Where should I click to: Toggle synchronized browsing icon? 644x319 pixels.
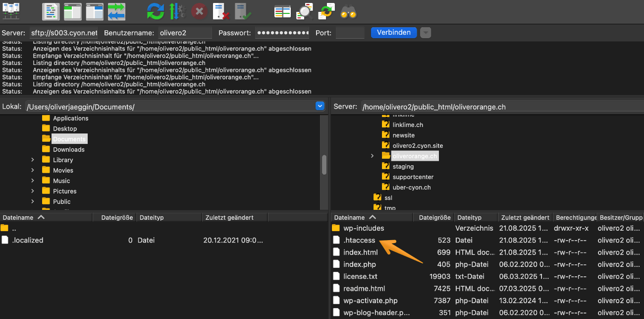[326, 11]
